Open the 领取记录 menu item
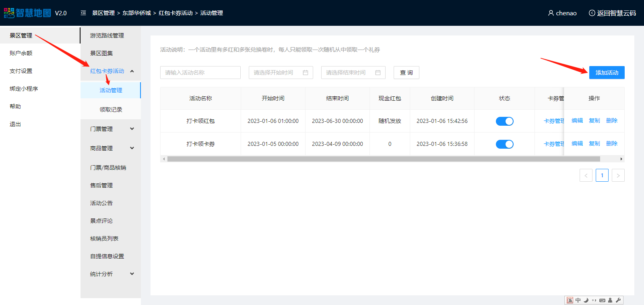This screenshot has height=305, width=644. pyautogui.click(x=111, y=110)
